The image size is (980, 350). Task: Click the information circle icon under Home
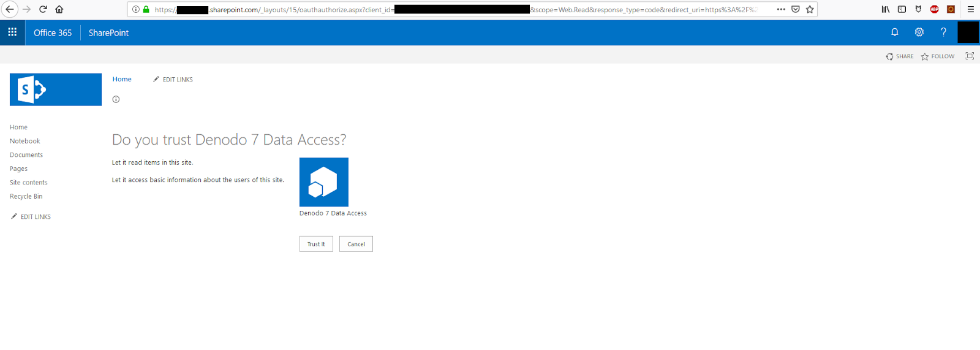(x=116, y=99)
